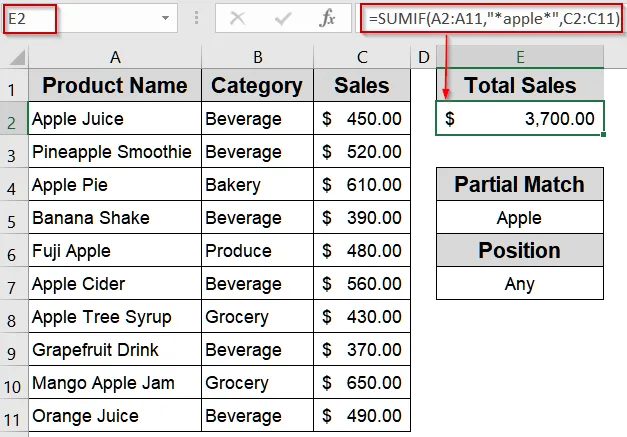Click the Beverage cell in Orange Juice row
Viewport: 627px width, 437px height.
[x=258, y=415]
